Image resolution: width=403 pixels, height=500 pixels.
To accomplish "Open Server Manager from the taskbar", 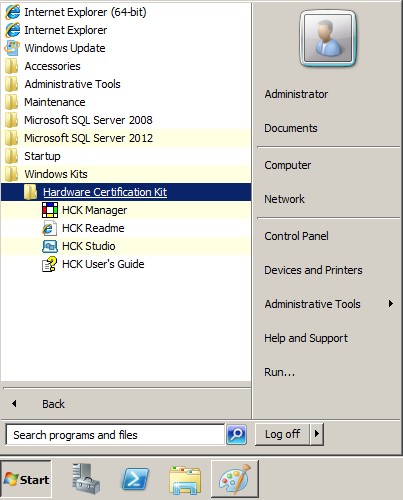I will (86, 479).
